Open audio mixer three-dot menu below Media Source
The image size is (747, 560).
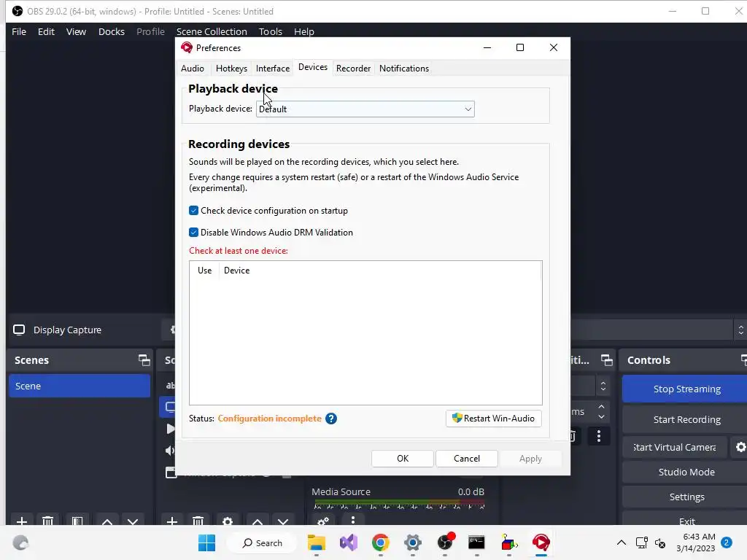[x=353, y=520]
